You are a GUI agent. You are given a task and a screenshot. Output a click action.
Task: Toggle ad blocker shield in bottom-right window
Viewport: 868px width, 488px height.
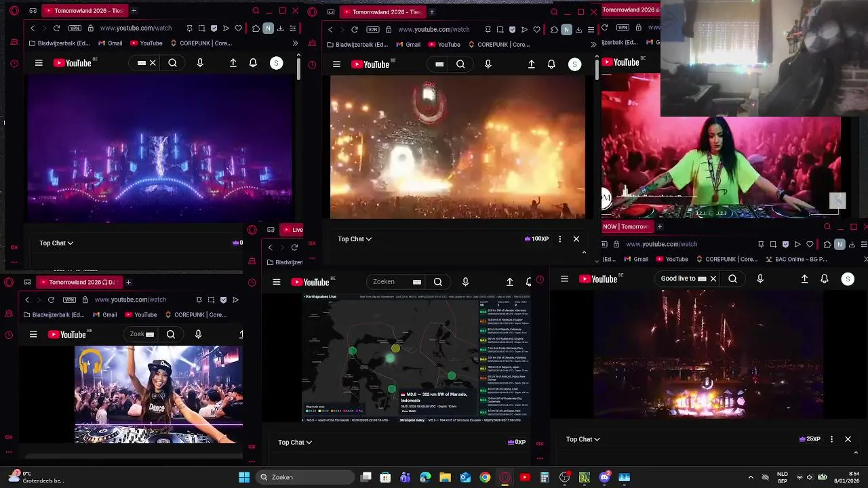pyautogui.click(x=785, y=244)
